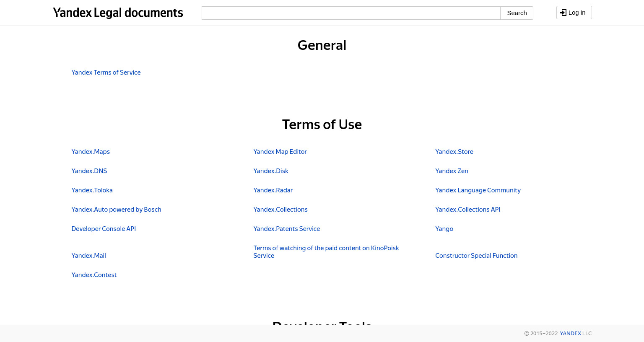Open Yandex.Contest terms link
Image resolution: width=644 pixels, height=342 pixels.
pos(94,275)
